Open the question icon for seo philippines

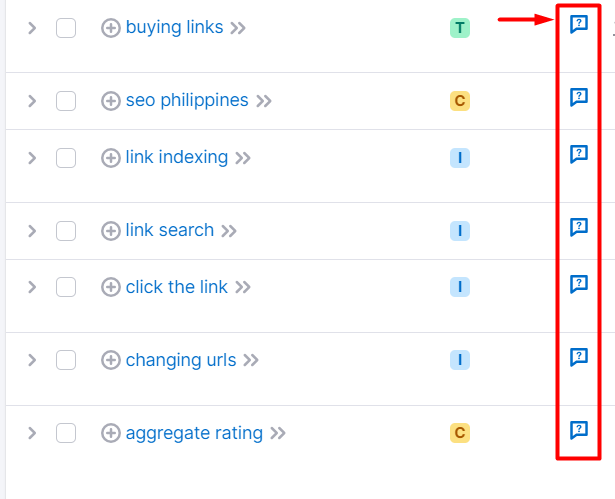click(x=578, y=97)
